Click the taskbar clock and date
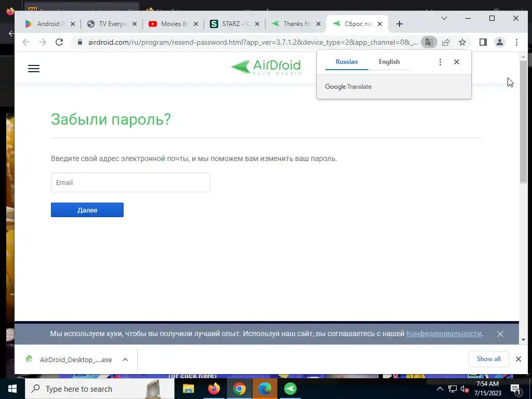This screenshot has width=532, height=399. [487, 389]
